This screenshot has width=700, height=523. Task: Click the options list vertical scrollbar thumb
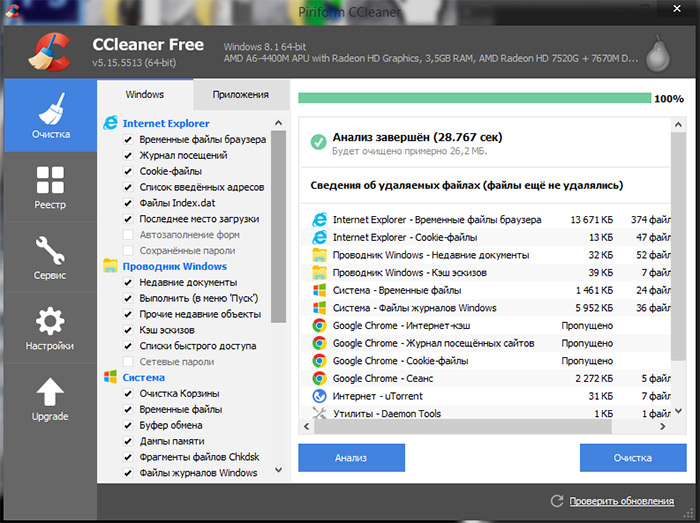click(278, 227)
